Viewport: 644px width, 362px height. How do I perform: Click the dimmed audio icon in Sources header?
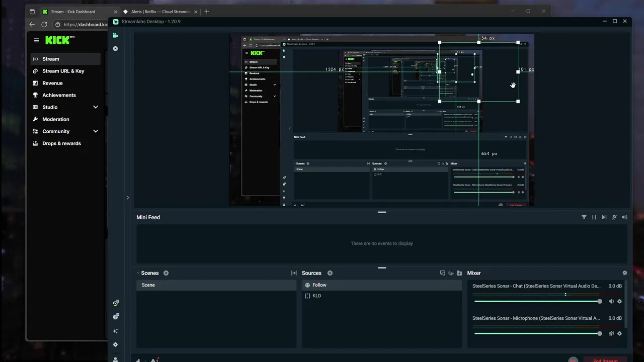point(451,273)
